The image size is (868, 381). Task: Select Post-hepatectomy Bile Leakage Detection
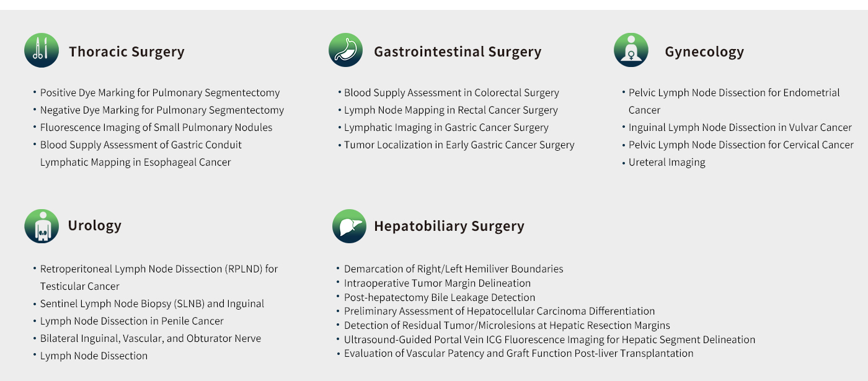pos(440,297)
